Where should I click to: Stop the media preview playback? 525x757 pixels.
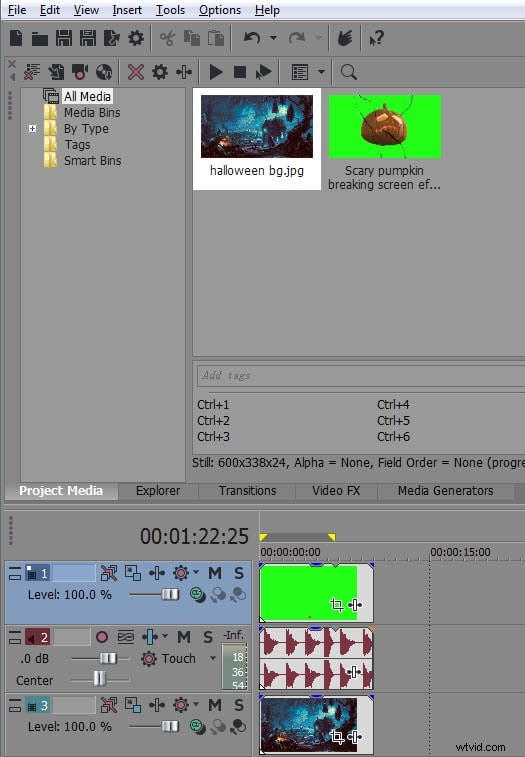[240, 72]
